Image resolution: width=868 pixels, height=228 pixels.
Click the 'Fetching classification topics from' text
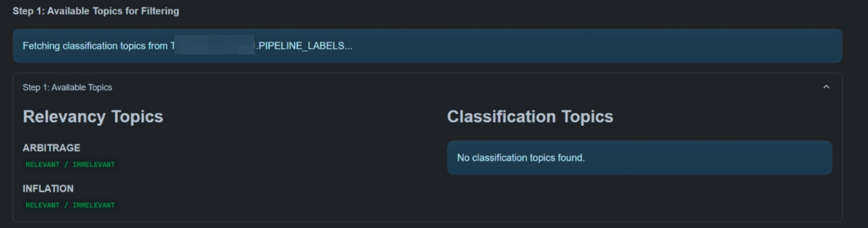[x=95, y=46]
